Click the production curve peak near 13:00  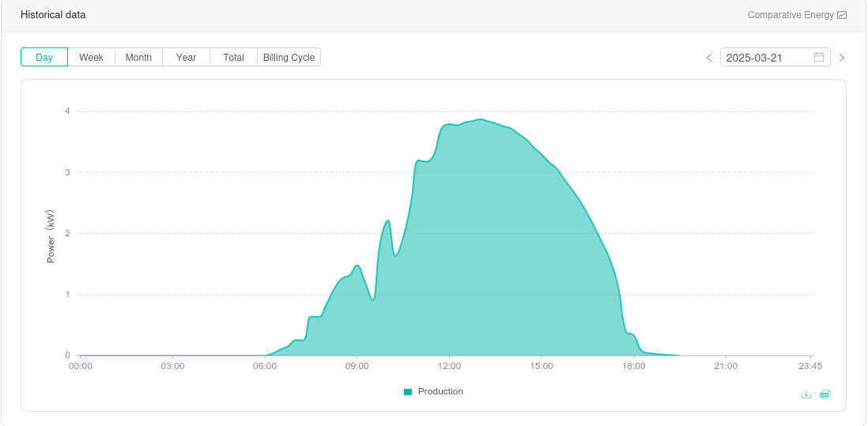[x=480, y=120]
